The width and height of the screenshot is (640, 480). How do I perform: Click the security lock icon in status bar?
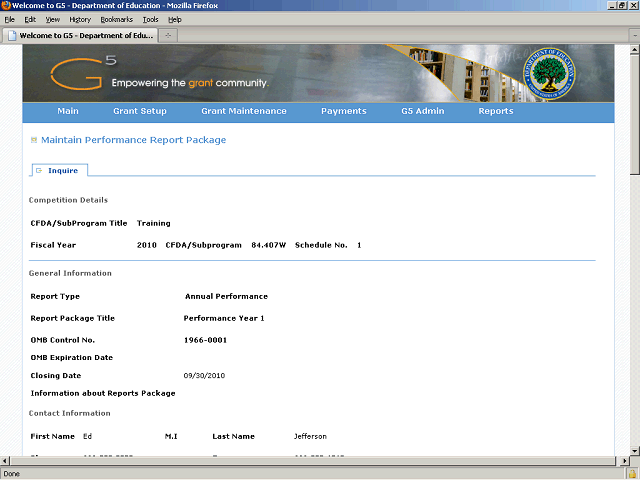point(633,474)
